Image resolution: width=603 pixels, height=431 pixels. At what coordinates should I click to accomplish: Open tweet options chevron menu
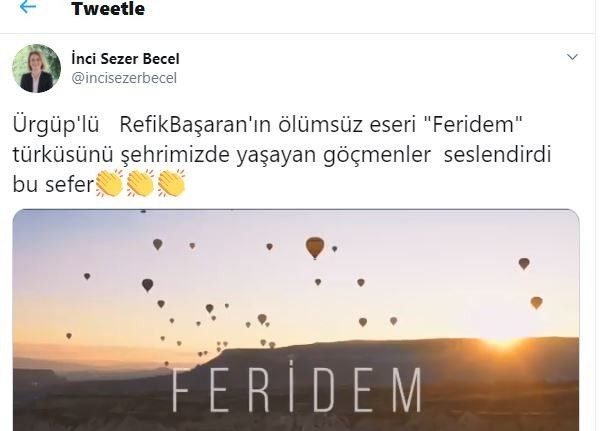click(573, 57)
